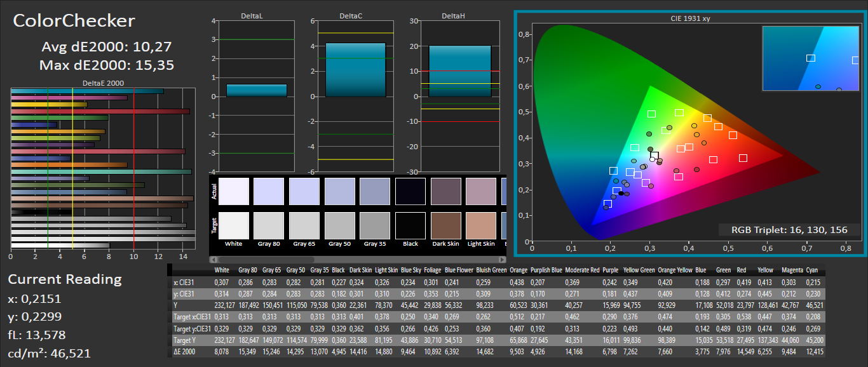The width and height of the screenshot is (868, 367).
Task: Click the Target Gray 65 swatch
Action: 304,225
